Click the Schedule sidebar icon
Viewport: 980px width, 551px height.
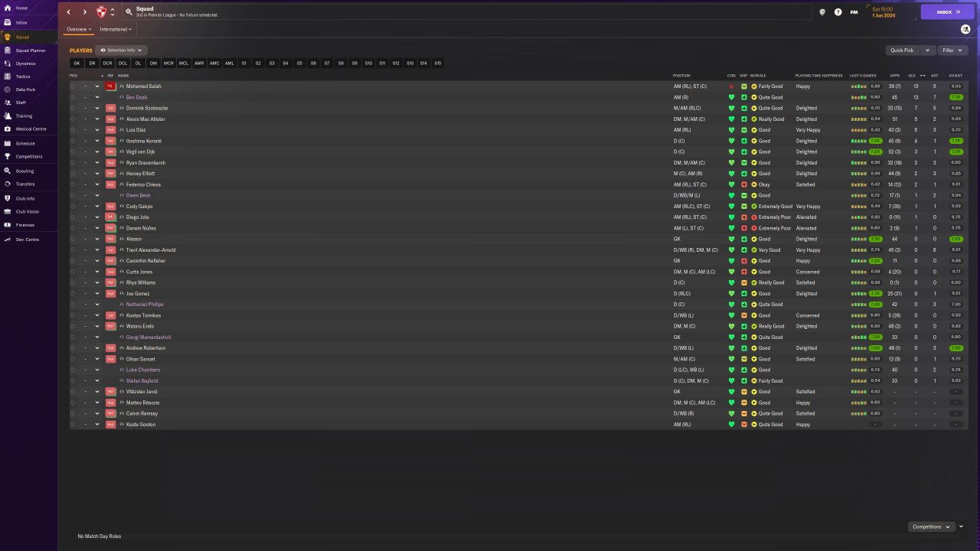click(x=7, y=143)
